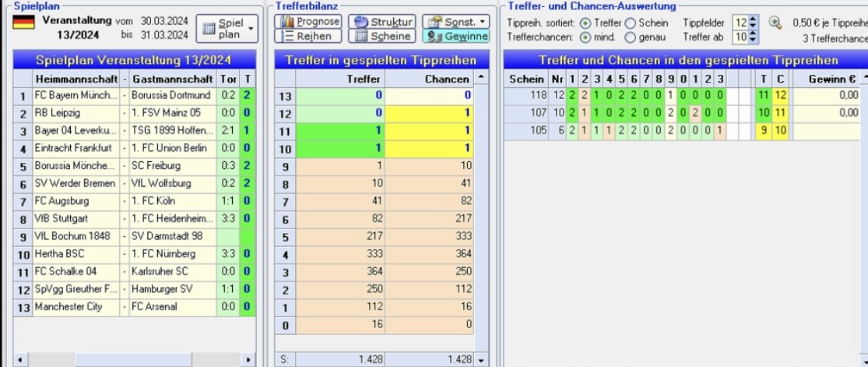Click row header 13 in Trefferbilanz
The width and height of the screenshot is (868, 367).
pyautogui.click(x=285, y=96)
